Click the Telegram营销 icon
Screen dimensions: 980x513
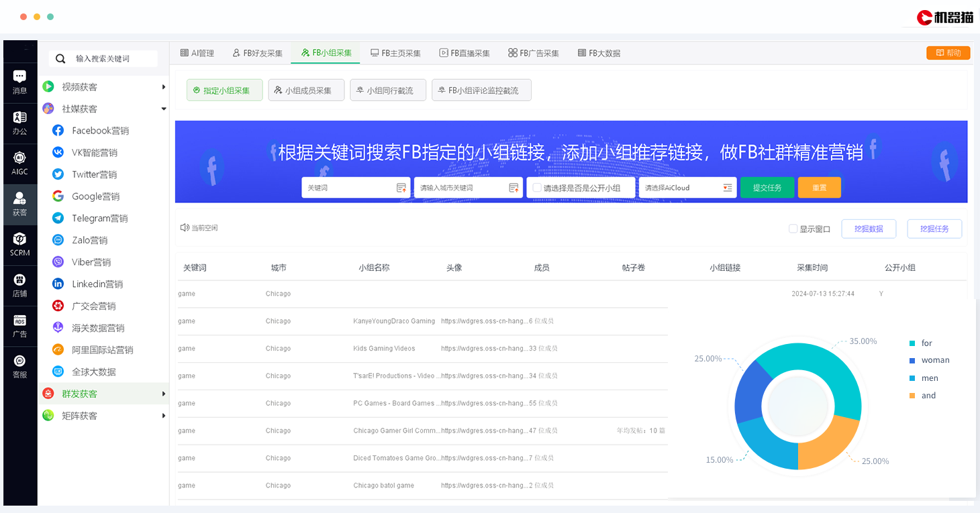point(58,218)
